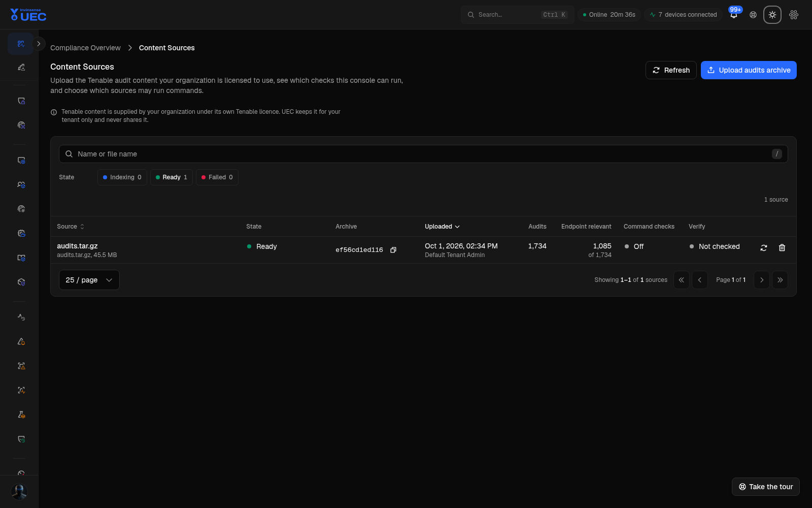Toggle the light theme sun icon
This screenshot has width=812, height=508.
click(772, 15)
